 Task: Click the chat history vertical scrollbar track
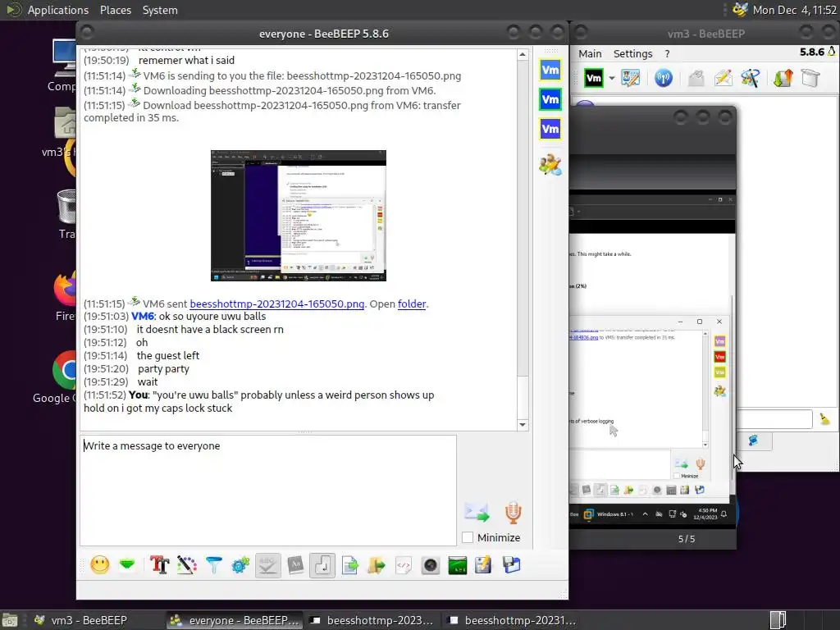click(523, 240)
